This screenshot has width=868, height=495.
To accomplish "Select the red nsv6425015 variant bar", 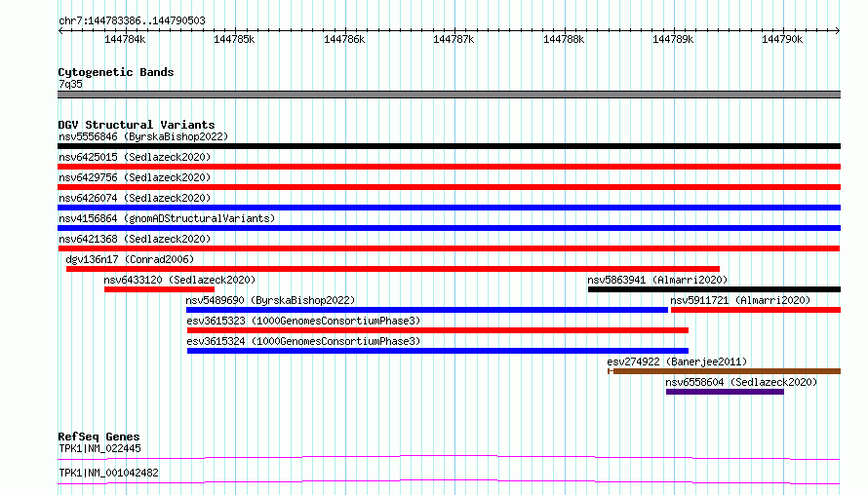I will (449, 167).
